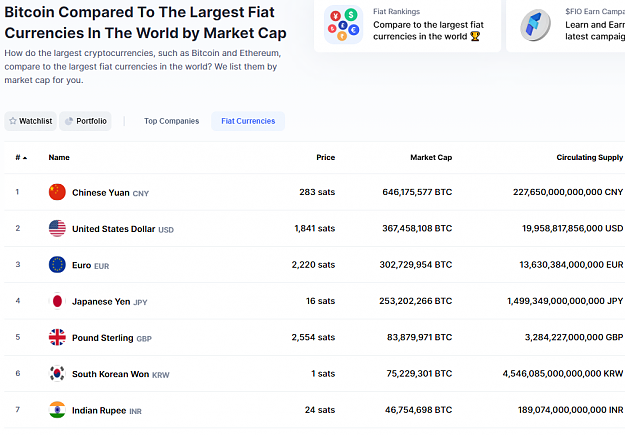Click the Japanese flag icon
Viewport: 625px width, 435px height.
57,301
